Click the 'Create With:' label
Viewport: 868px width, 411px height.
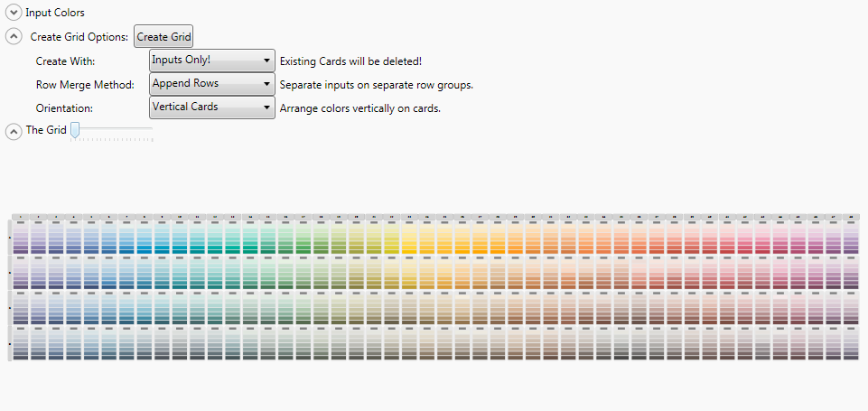click(66, 61)
